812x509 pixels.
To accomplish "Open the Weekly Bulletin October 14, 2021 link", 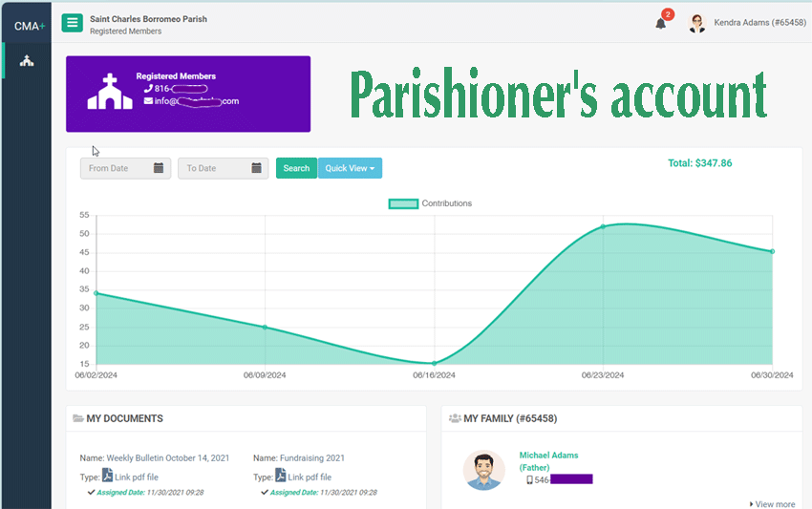I will [x=169, y=458].
